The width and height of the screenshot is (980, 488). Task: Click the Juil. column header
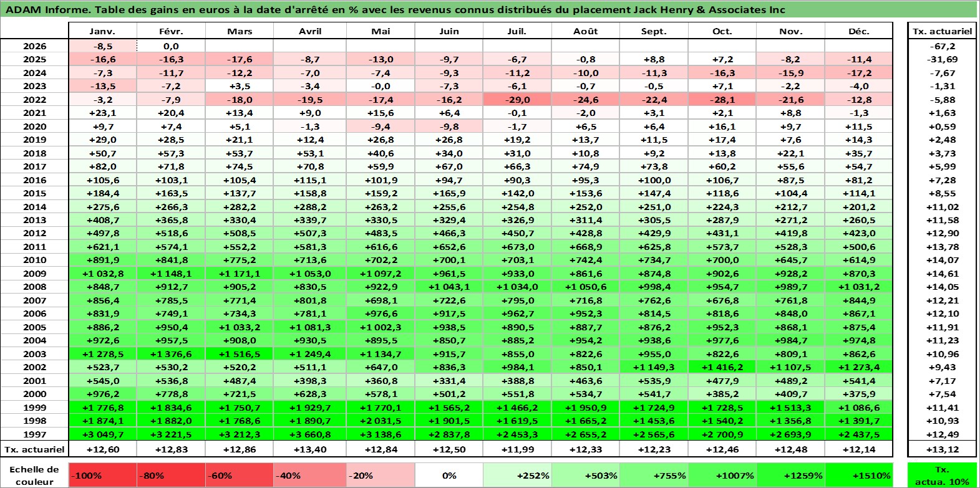(x=517, y=31)
